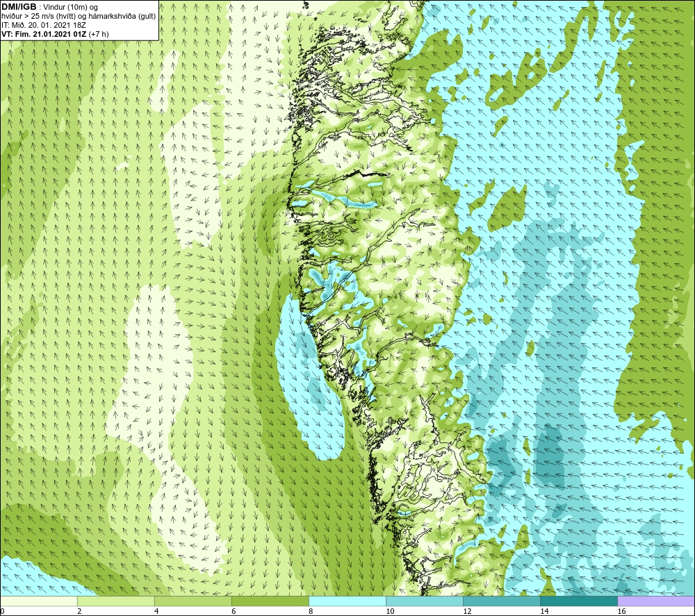
Task: Click the scale label "14"
Action: click(x=544, y=612)
